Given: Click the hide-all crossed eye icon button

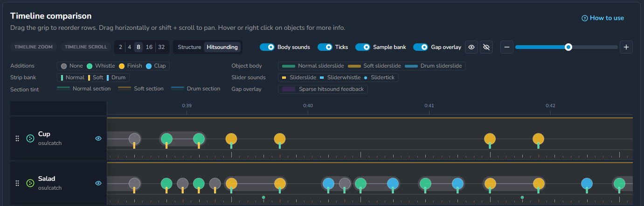Looking at the screenshot, I should click(486, 47).
